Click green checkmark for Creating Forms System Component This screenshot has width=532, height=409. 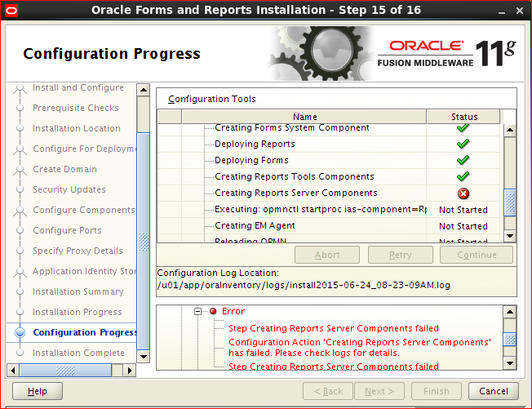click(463, 128)
